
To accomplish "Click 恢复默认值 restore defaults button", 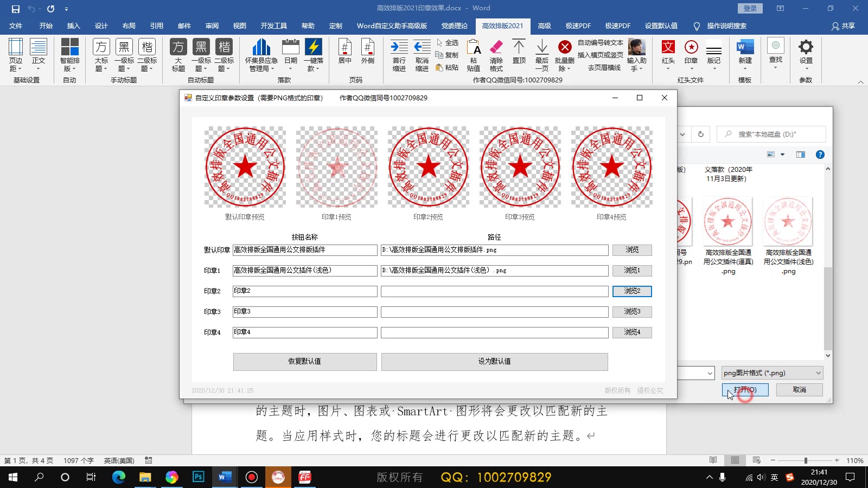I will pos(305,362).
